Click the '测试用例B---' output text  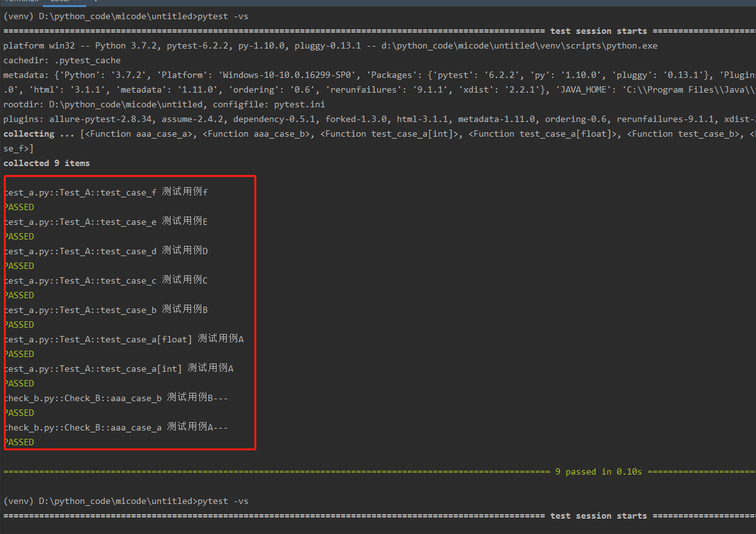point(197,397)
